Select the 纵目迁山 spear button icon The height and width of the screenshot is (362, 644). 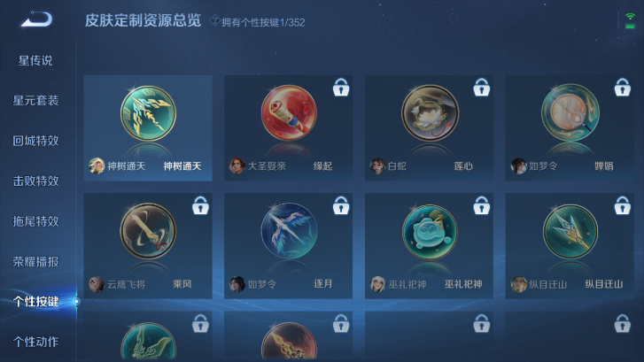click(570, 232)
